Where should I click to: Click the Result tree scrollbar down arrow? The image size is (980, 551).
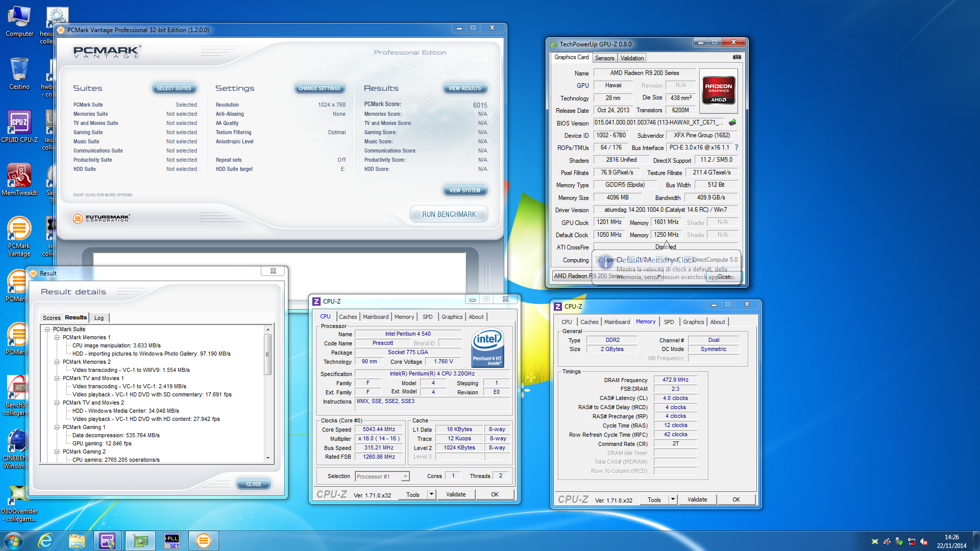click(268, 458)
